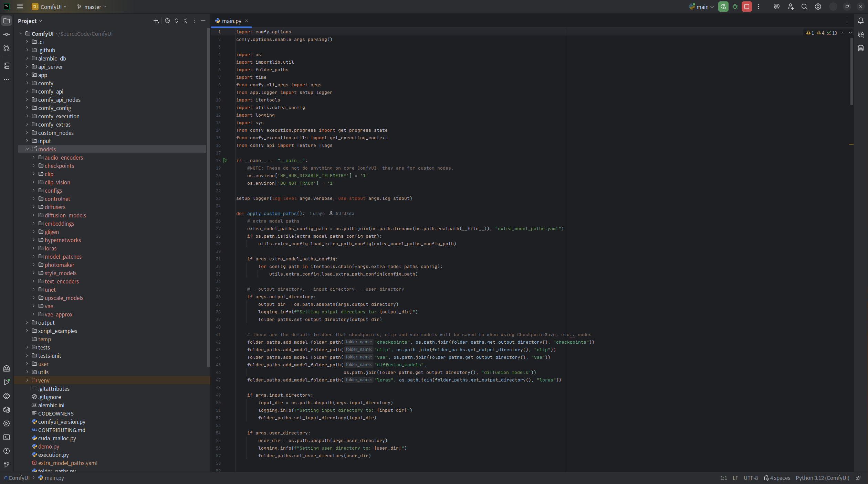
Task: Click main.py breadcrumb in status bar
Action: point(51,478)
